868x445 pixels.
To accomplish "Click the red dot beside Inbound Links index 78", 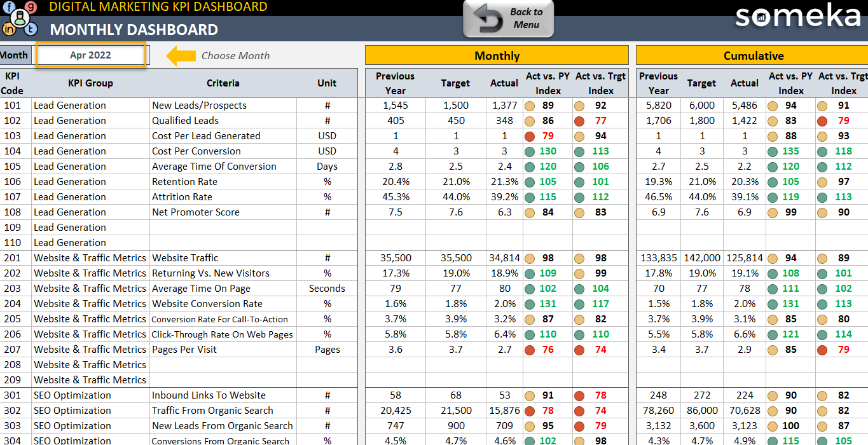I will pyautogui.click(x=579, y=395).
